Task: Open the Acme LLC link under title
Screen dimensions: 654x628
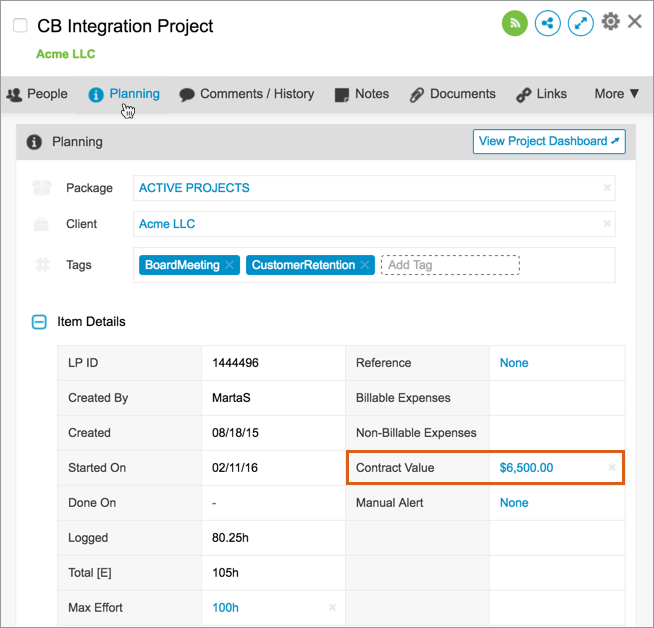Action: 66,54
